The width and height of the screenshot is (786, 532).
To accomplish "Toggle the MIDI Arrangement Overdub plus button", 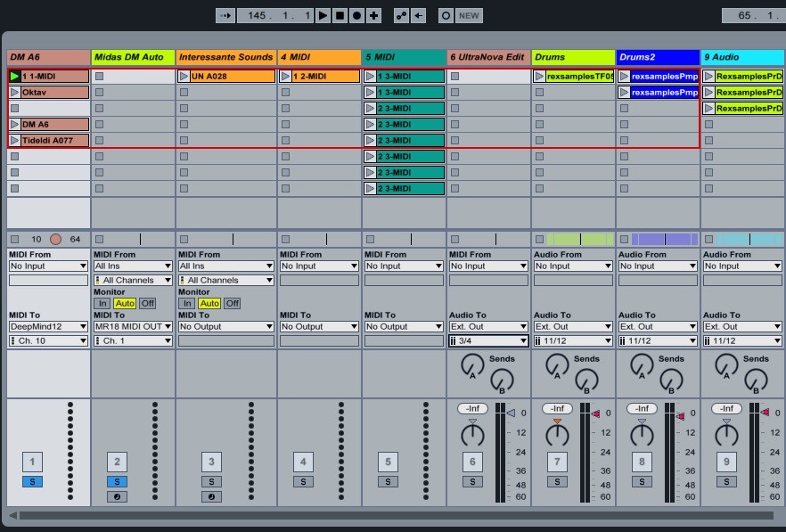I will (374, 15).
